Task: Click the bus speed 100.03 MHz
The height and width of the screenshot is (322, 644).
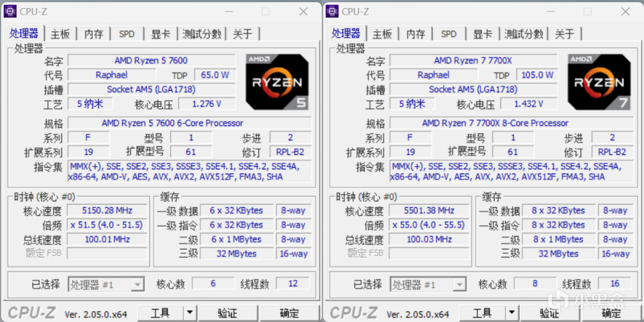Action: click(x=429, y=239)
